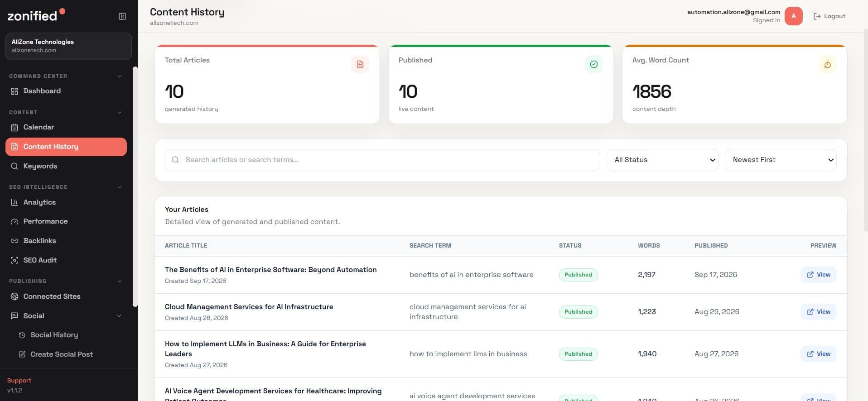Click the Analytics bar chart icon
The image size is (868, 401).
click(x=14, y=202)
